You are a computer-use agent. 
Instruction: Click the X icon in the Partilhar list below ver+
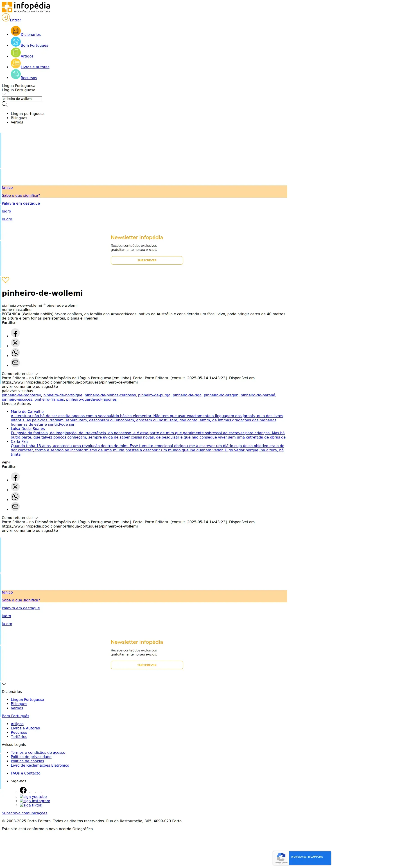[15, 487]
